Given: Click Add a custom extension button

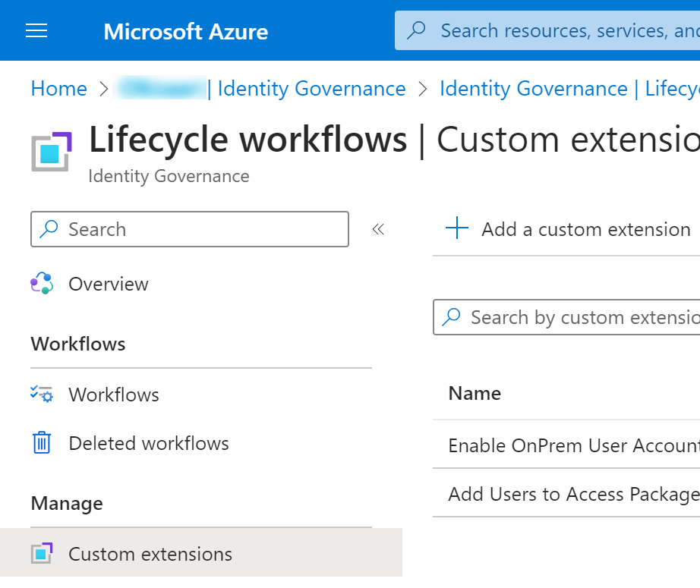Looking at the screenshot, I should [568, 229].
